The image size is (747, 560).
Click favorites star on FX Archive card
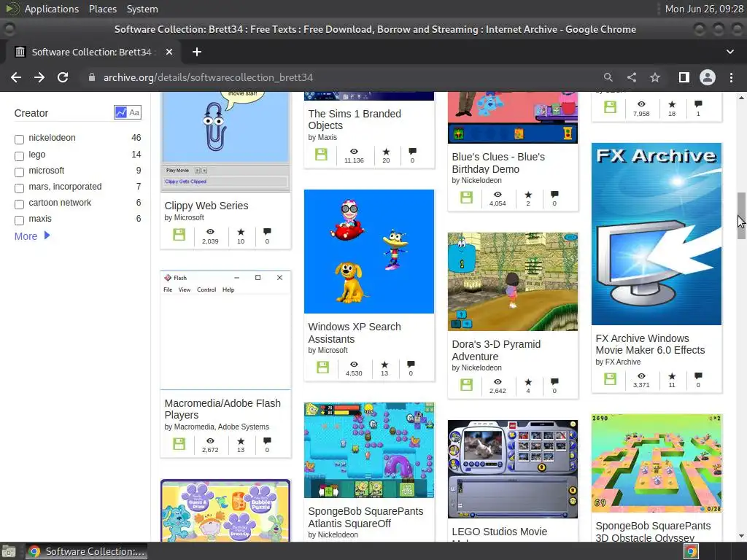click(x=672, y=376)
